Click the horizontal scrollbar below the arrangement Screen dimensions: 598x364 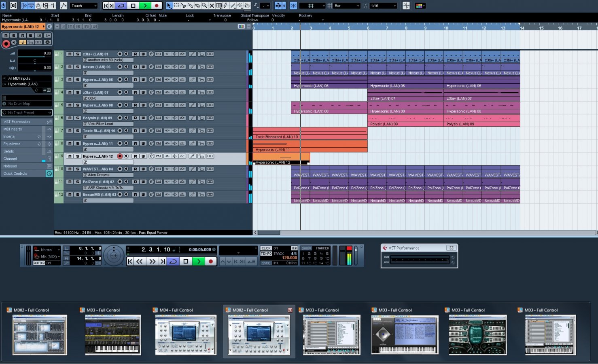269,233
